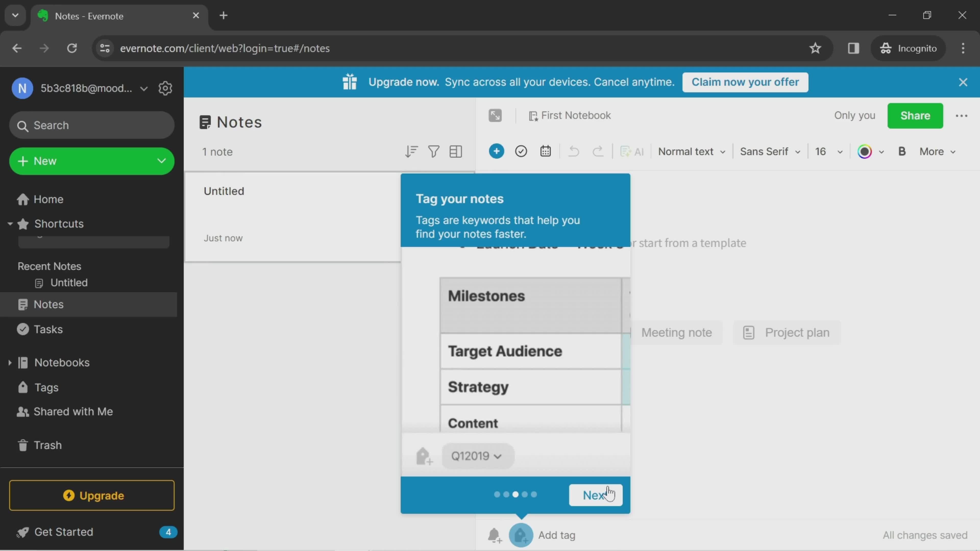Click the filter notes icon

(x=433, y=151)
